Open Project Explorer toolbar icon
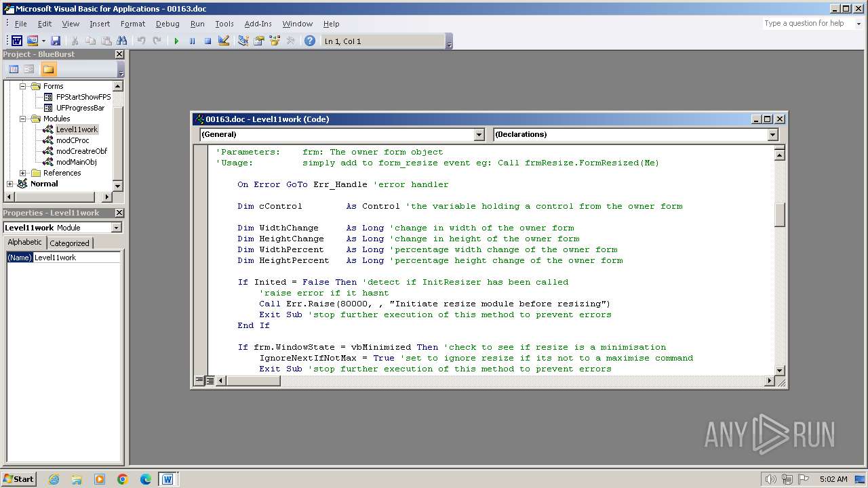This screenshot has width=868, height=488. pyautogui.click(x=243, y=41)
